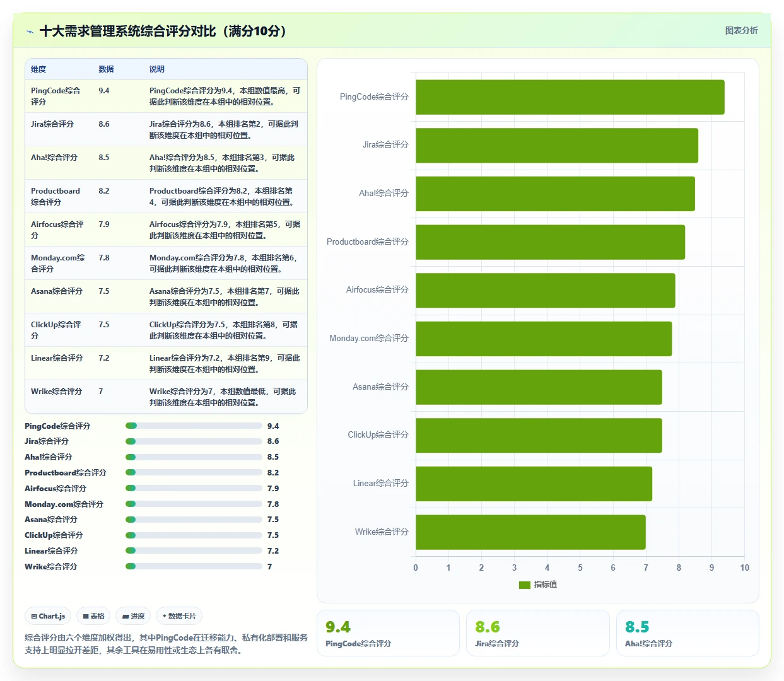Click table value 8.6

[104, 124]
